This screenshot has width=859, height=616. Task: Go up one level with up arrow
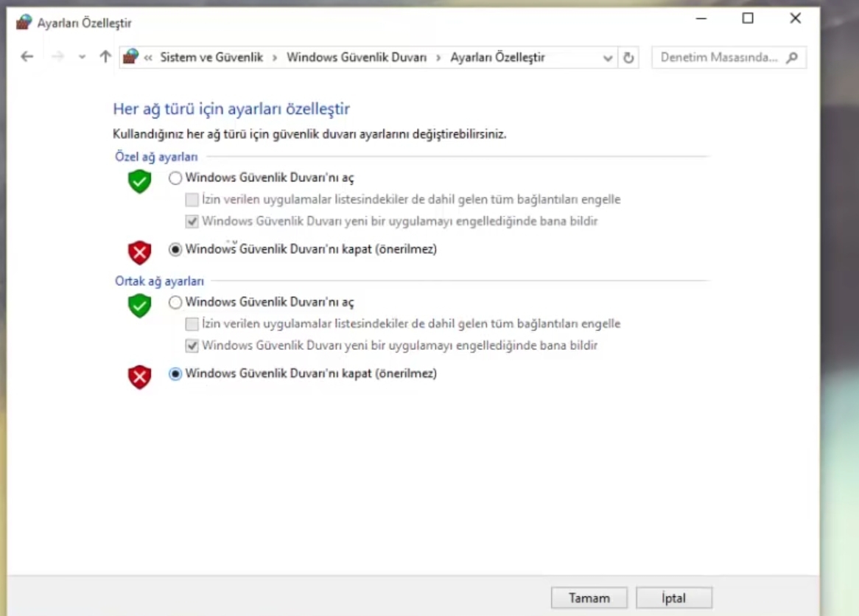[105, 57]
